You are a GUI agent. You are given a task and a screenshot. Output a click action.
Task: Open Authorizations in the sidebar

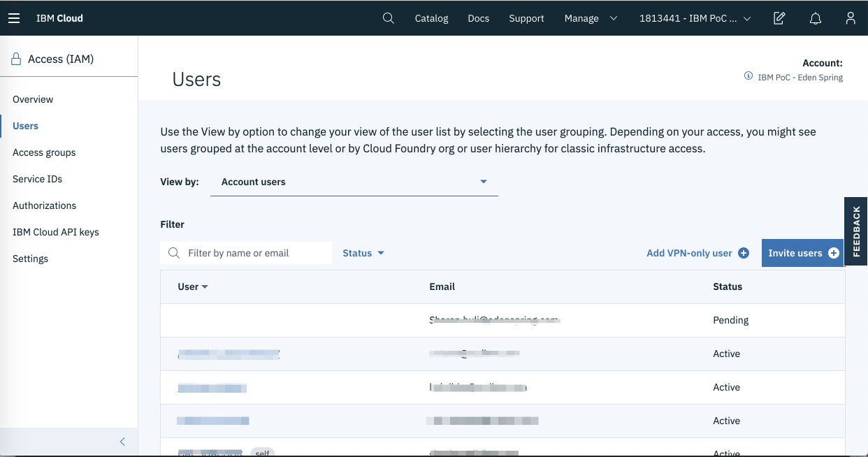click(44, 205)
